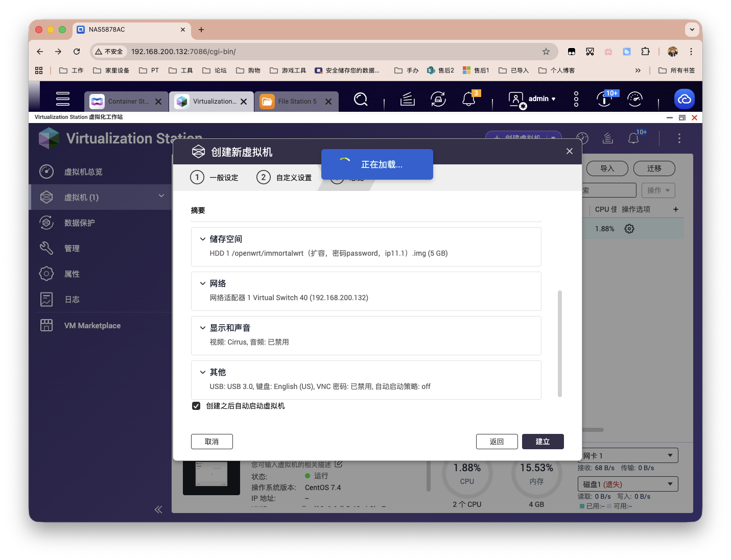The width and height of the screenshot is (731, 560).
Task: Open the notifications bell with badge 3
Action: pyautogui.click(x=469, y=99)
